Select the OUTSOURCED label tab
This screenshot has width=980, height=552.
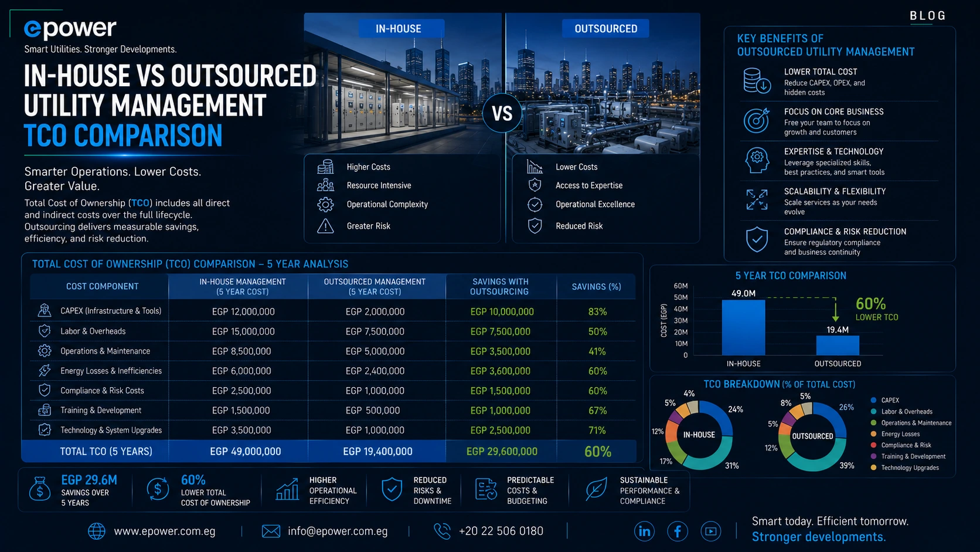pyautogui.click(x=606, y=29)
